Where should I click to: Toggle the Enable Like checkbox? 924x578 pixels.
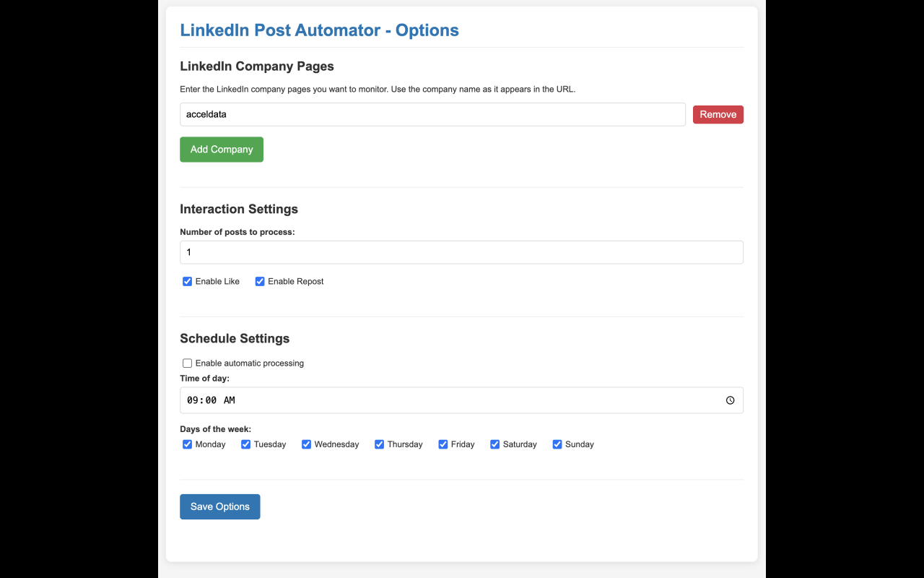[188, 282]
